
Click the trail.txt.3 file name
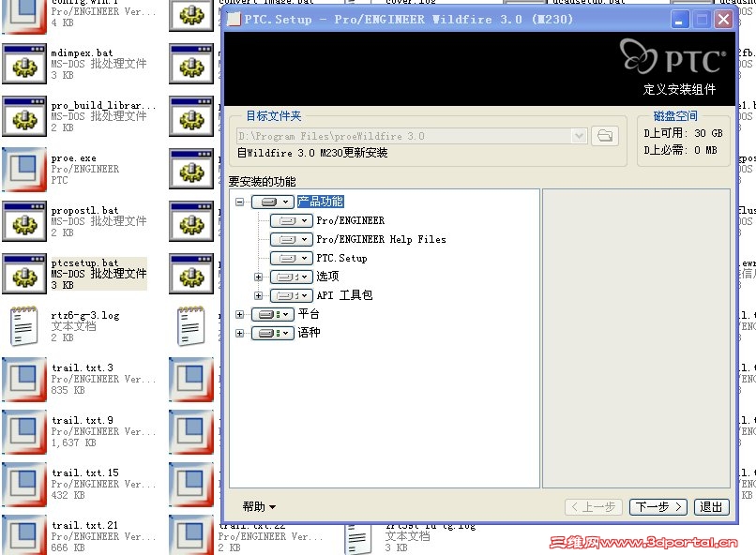click(x=83, y=368)
